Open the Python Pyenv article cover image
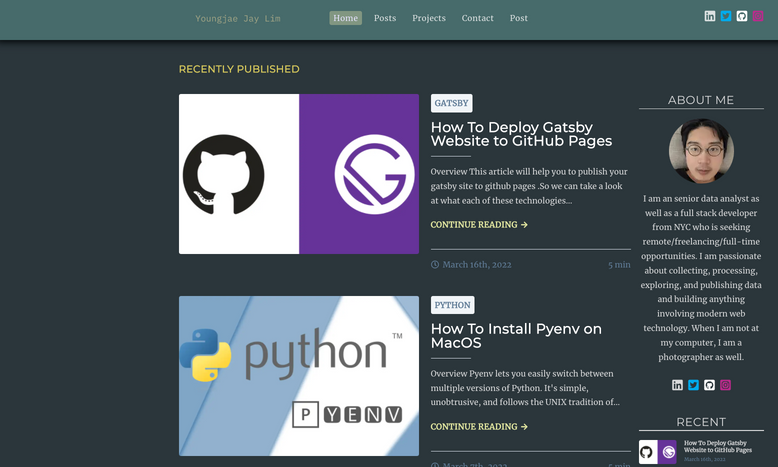 (298, 376)
